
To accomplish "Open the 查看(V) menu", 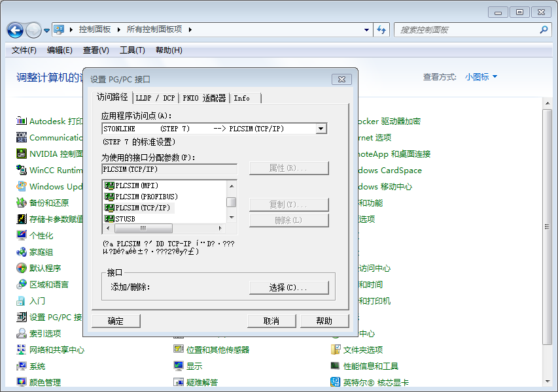I will (96, 50).
